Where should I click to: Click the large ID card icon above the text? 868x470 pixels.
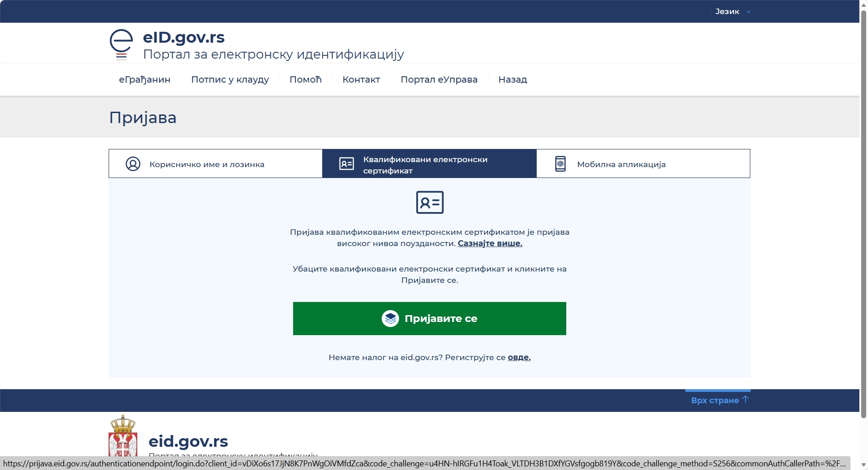429,202
